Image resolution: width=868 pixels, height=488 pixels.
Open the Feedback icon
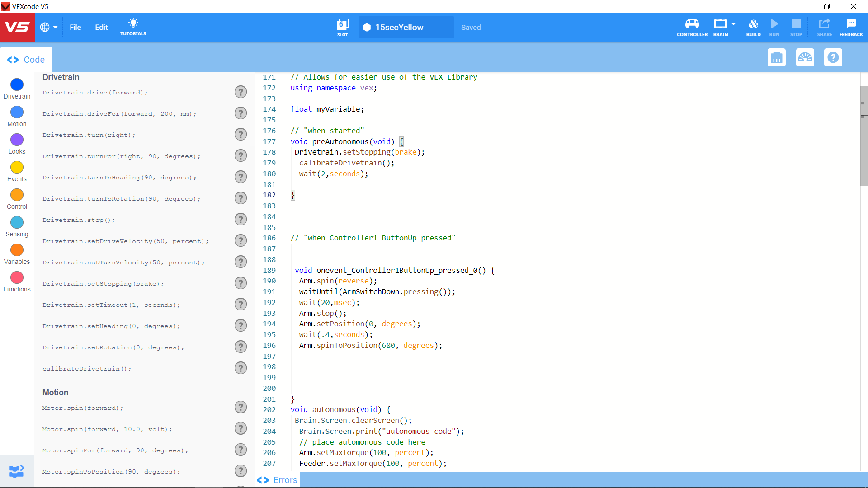851,27
